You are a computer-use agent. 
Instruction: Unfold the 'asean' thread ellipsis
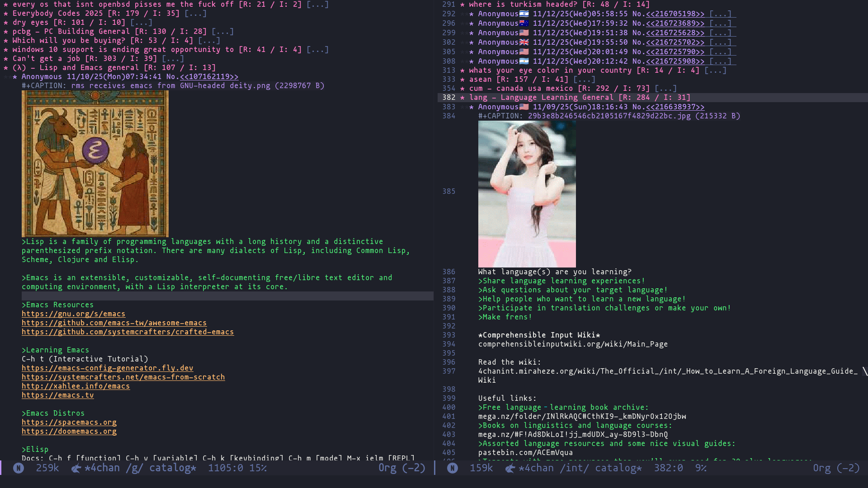tap(584, 80)
